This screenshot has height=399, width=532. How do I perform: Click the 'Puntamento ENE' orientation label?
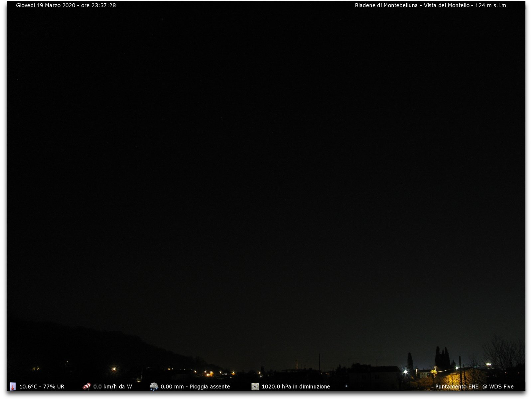pos(457,387)
